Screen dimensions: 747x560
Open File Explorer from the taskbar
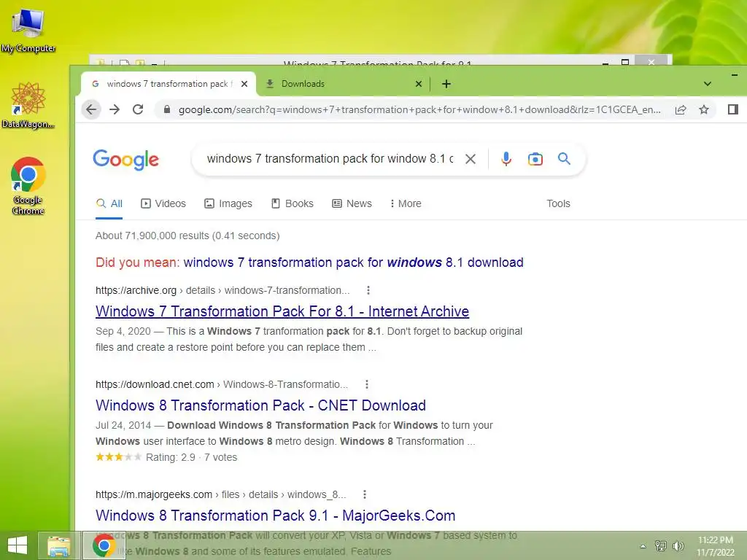coord(58,545)
